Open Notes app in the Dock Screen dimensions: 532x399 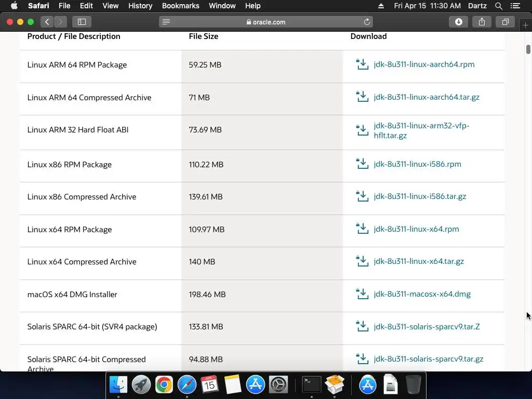click(232, 384)
